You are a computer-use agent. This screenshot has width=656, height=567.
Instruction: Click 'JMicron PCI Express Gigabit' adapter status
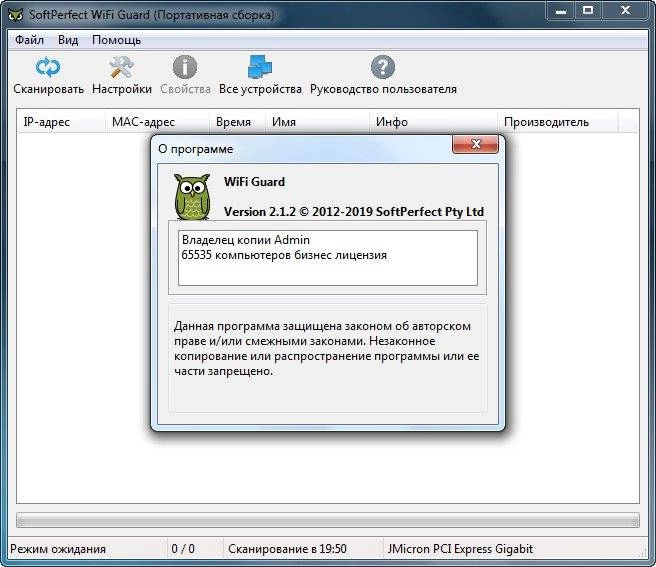coord(460,549)
